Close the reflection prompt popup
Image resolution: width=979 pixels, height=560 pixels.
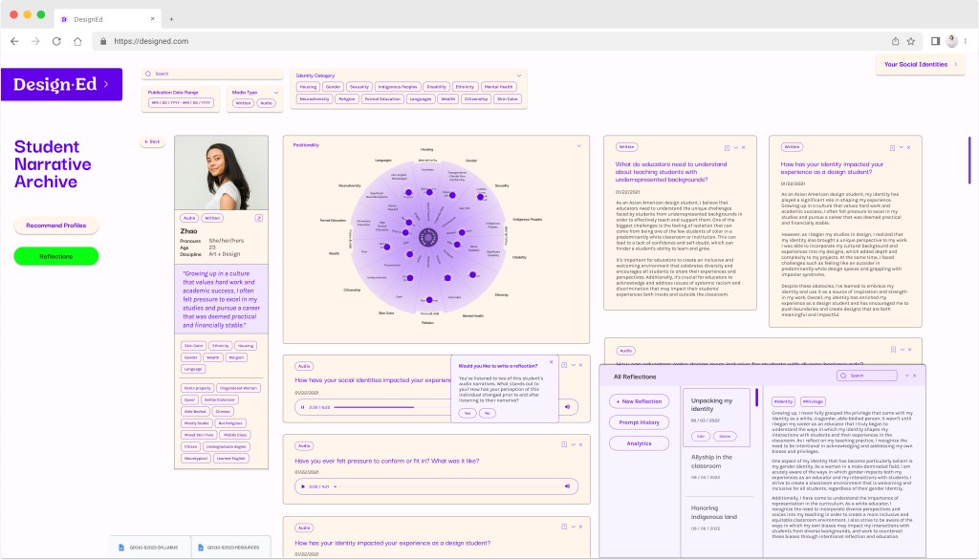coord(551,362)
